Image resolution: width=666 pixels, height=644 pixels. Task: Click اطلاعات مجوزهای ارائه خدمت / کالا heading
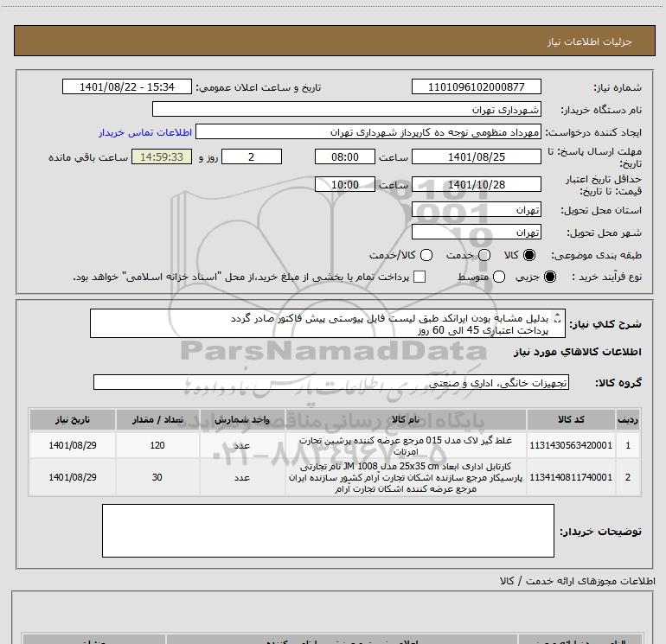(x=577, y=581)
